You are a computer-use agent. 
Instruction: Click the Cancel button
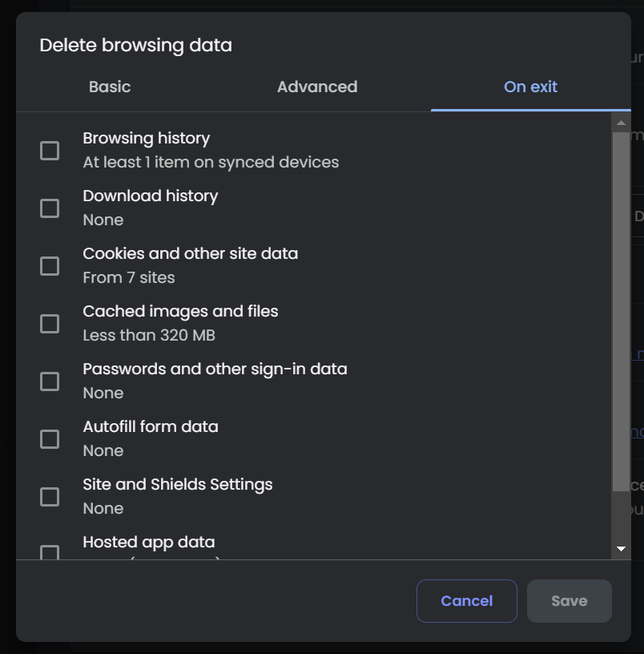pyautogui.click(x=467, y=601)
